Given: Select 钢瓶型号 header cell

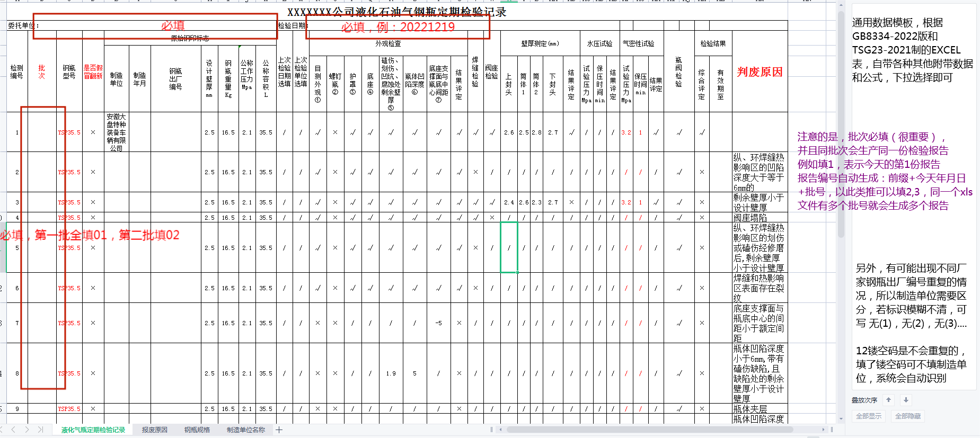Looking at the screenshot, I should click(69, 72).
